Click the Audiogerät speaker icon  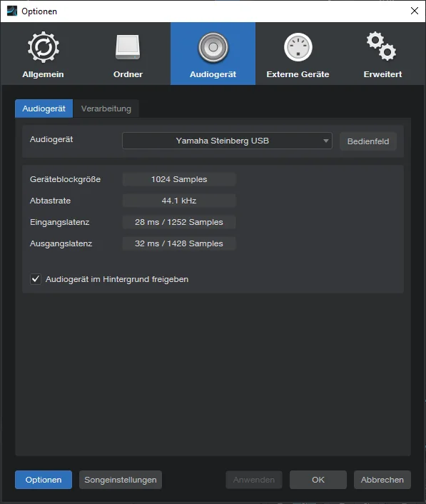[213, 47]
